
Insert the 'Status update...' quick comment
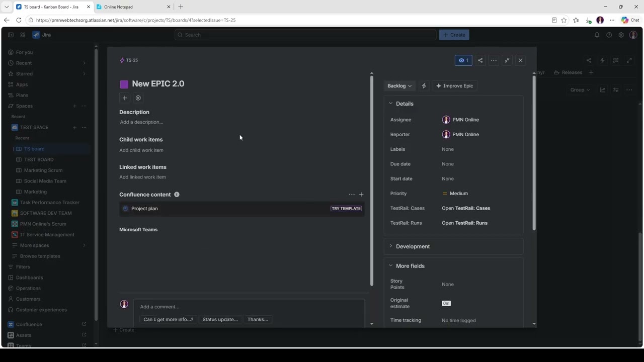tap(220, 320)
